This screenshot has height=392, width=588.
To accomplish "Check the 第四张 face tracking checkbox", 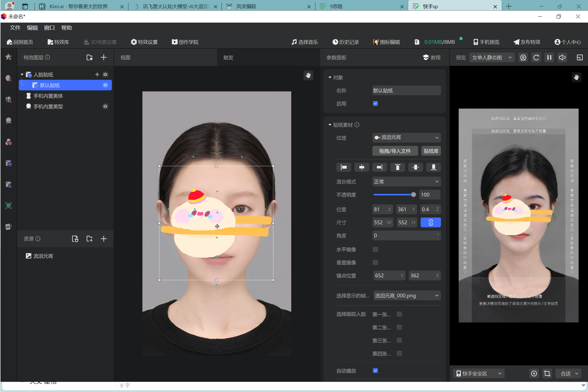I will (x=399, y=353).
